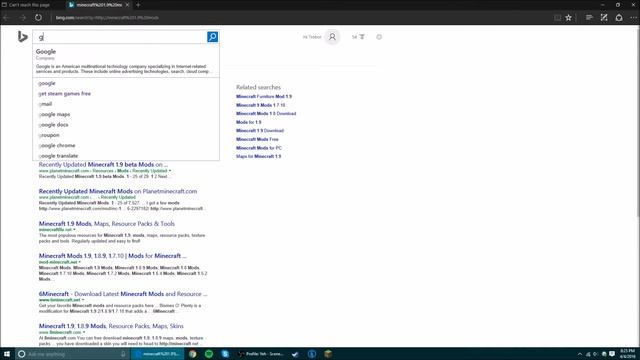The image size is (640, 360).
Task: Reload the page with the refresh icon
Action: point(38,18)
